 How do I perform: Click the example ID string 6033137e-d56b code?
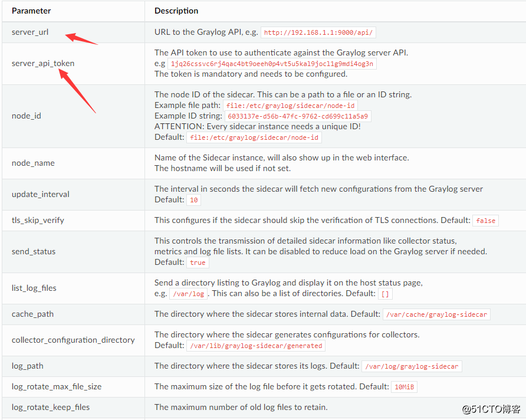pyautogui.click(x=298, y=116)
